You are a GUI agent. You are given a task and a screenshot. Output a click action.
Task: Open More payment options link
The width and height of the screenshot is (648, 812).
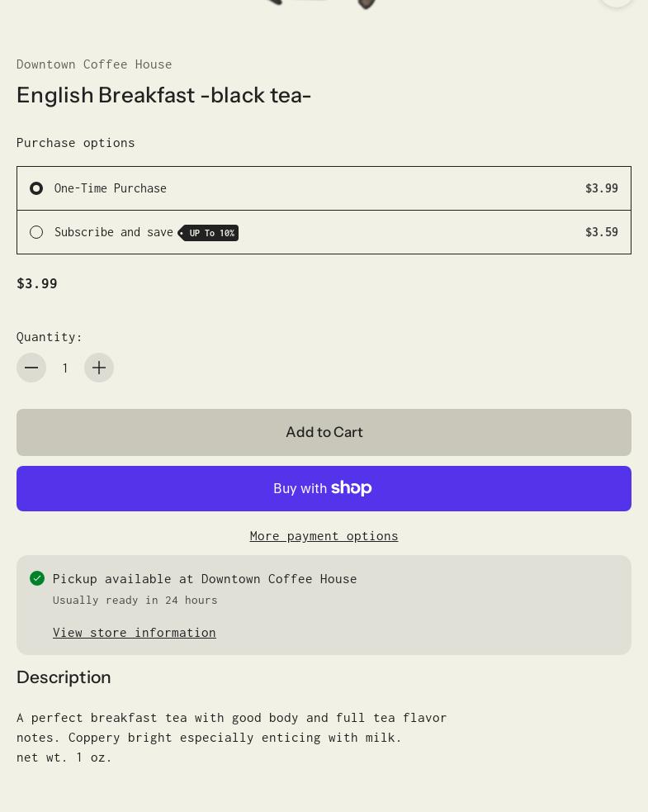pos(324,535)
